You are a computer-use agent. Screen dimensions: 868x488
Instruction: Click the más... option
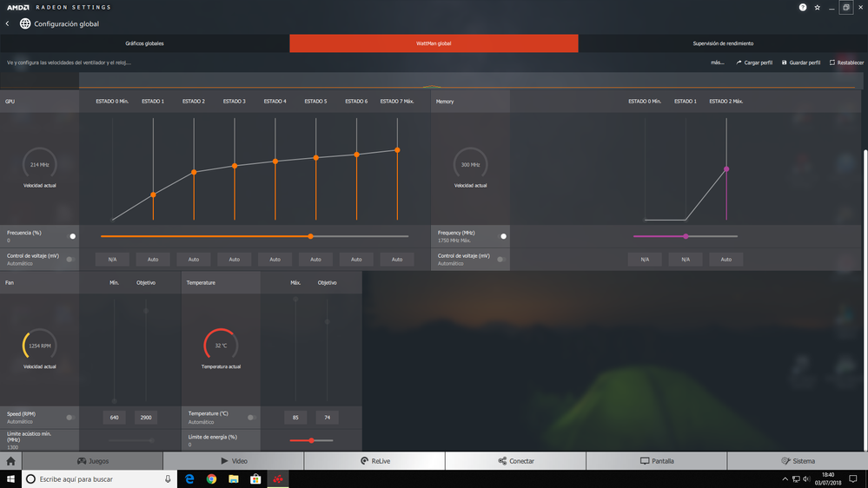click(718, 63)
